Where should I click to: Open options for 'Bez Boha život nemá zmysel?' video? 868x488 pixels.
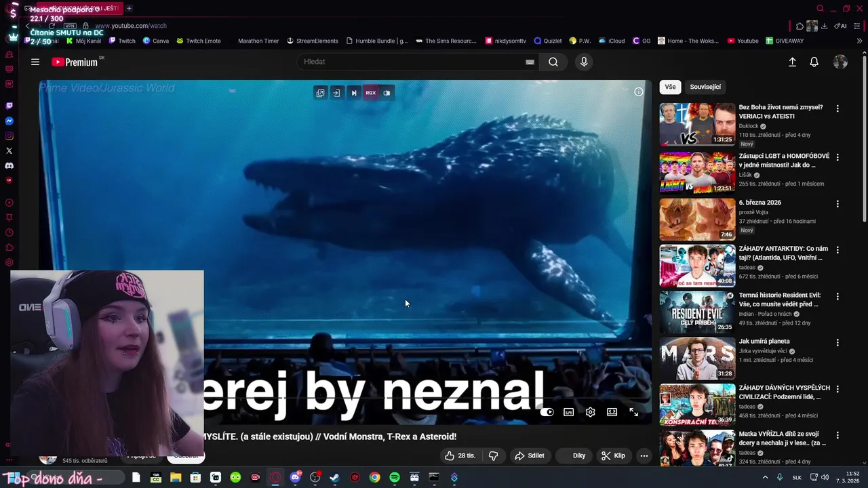pyautogui.click(x=837, y=108)
